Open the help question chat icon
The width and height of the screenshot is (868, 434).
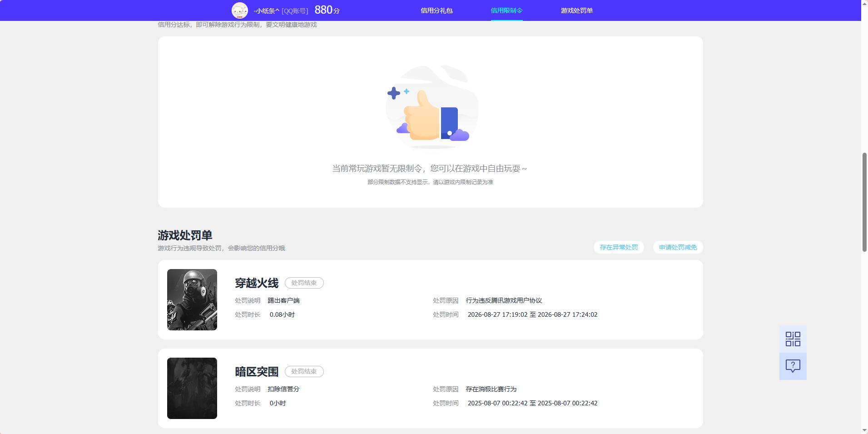pos(793,366)
